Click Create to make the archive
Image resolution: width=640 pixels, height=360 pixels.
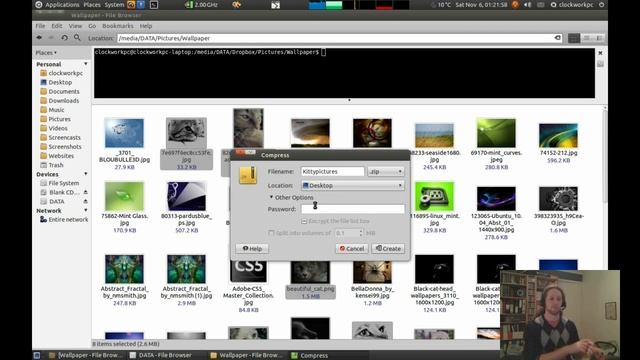pyautogui.click(x=388, y=249)
